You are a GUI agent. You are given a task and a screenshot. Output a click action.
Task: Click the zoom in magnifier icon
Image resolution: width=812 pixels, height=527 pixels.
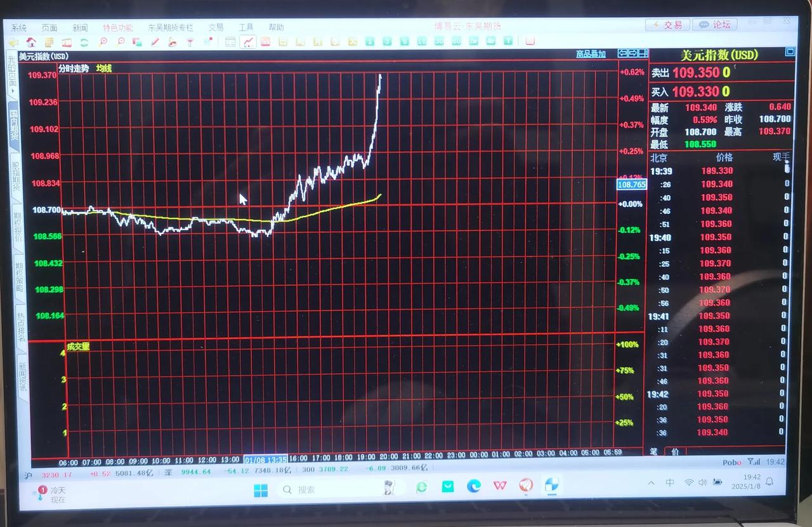(x=102, y=43)
